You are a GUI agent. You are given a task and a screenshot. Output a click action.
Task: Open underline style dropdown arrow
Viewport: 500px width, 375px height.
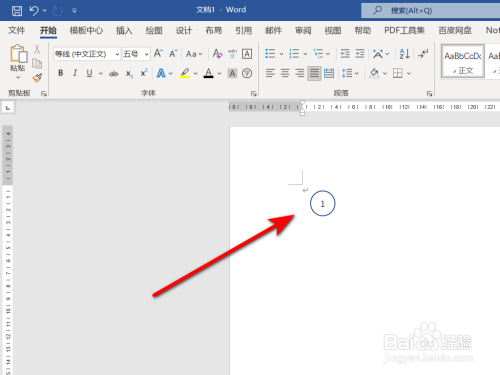pyautogui.click(x=100, y=73)
